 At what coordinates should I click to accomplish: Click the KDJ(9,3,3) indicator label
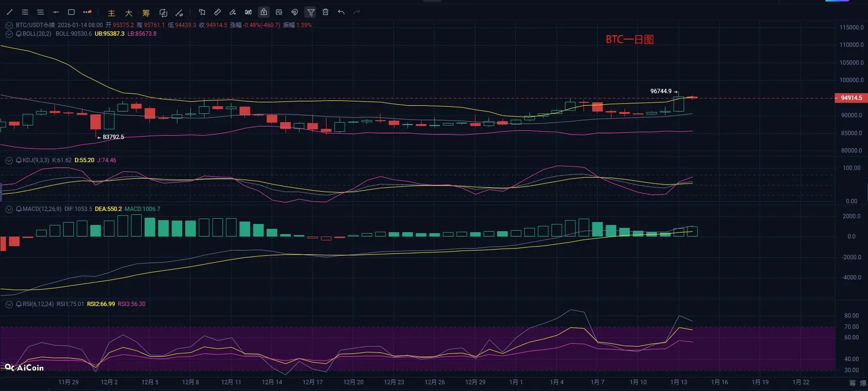point(36,160)
